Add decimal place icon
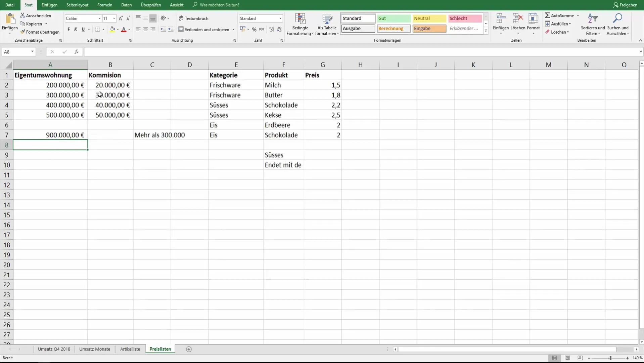The image size is (644, 363). (x=272, y=30)
